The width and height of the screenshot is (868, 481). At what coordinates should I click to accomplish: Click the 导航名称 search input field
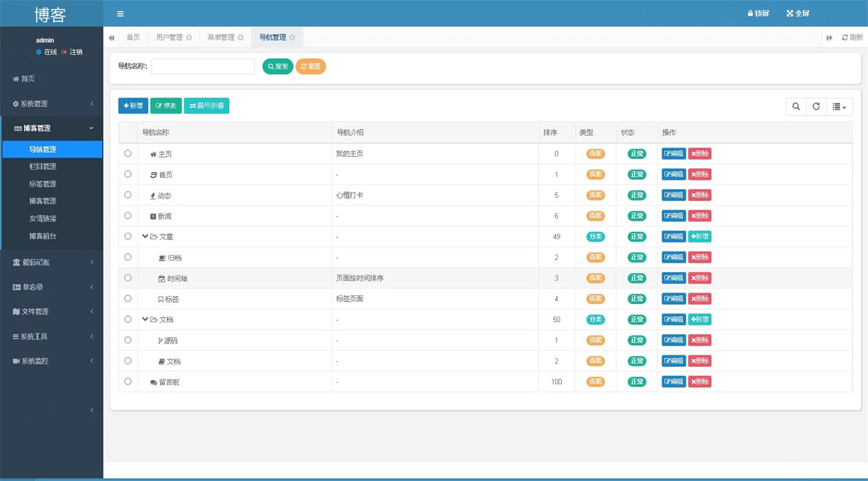pos(203,66)
